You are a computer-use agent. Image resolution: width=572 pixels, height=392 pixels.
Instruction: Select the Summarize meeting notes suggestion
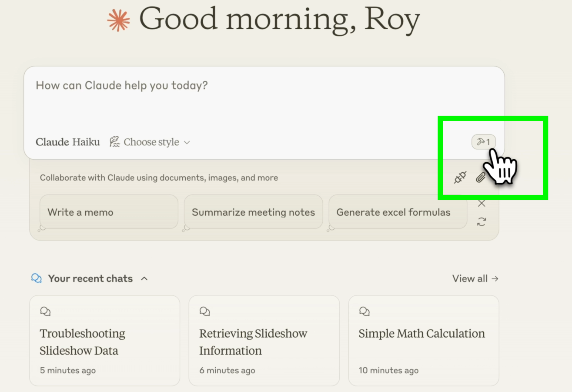pyautogui.click(x=253, y=212)
